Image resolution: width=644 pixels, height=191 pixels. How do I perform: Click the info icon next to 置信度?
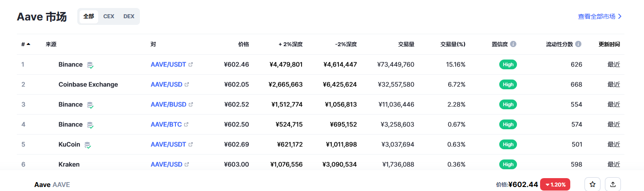(513, 44)
